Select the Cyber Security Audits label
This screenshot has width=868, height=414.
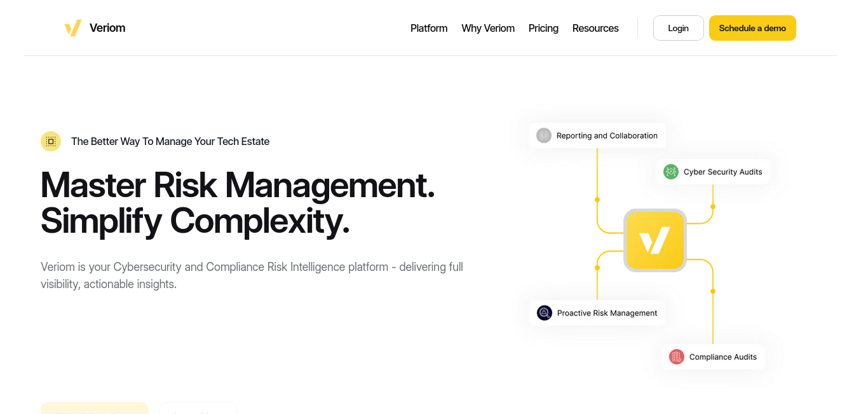723,172
